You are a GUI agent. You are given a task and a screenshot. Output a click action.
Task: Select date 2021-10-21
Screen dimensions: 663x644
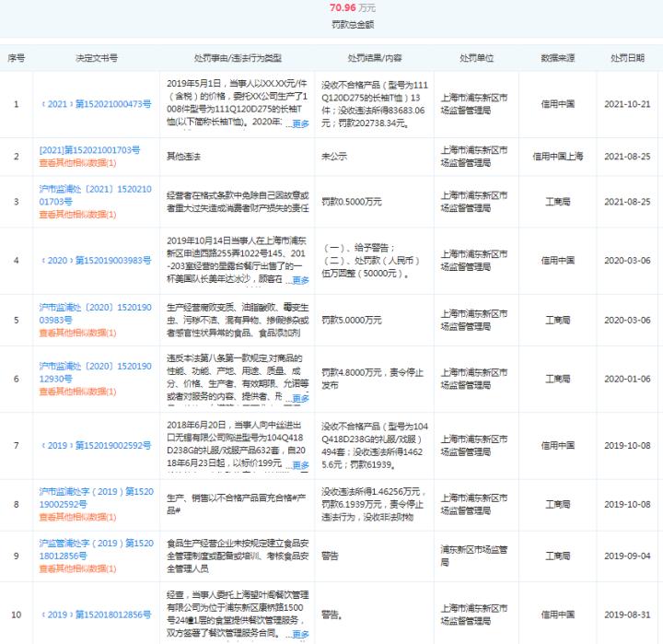tap(627, 104)
